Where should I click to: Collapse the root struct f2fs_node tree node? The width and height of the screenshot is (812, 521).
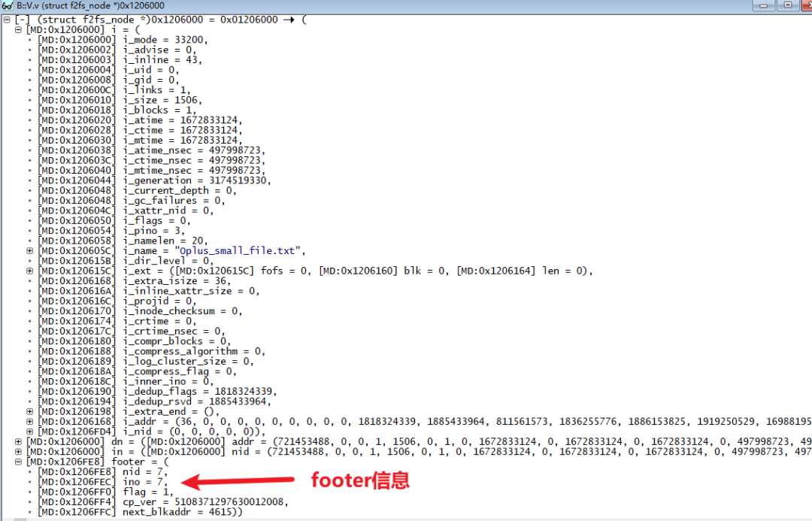click(x=7, y=20)
